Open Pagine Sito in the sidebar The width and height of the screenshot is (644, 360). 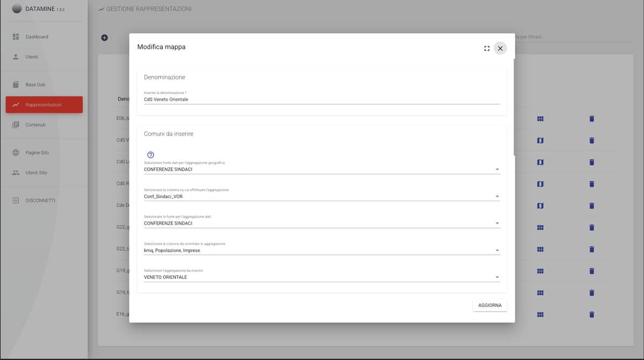click(x=44, y=152)
